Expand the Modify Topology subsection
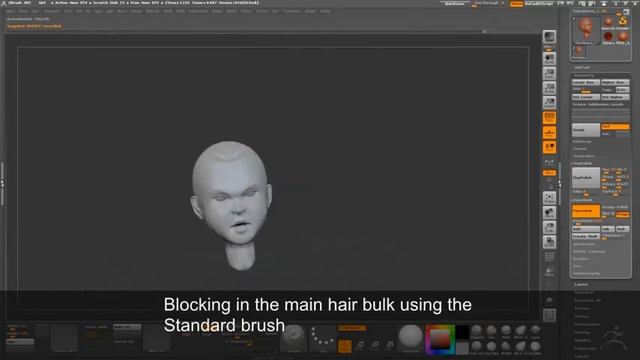The width and height of the screenshot is (640, 360). click(589, 251)
